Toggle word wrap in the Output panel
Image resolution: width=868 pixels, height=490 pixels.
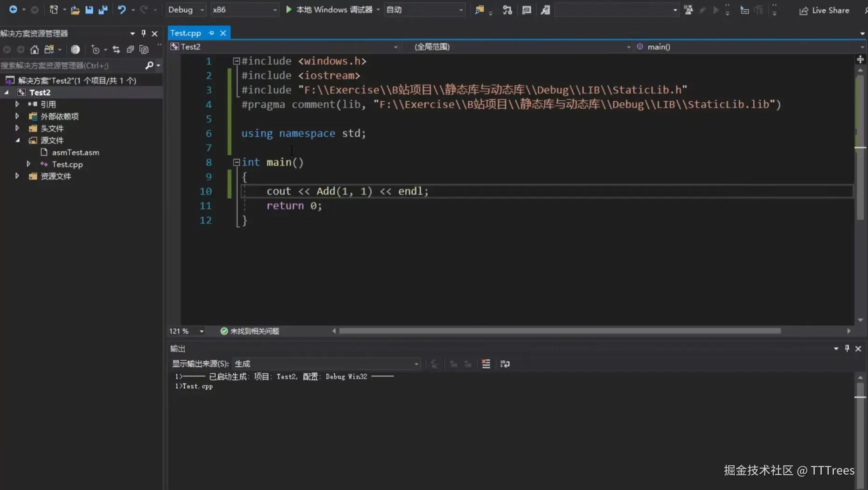505,364
